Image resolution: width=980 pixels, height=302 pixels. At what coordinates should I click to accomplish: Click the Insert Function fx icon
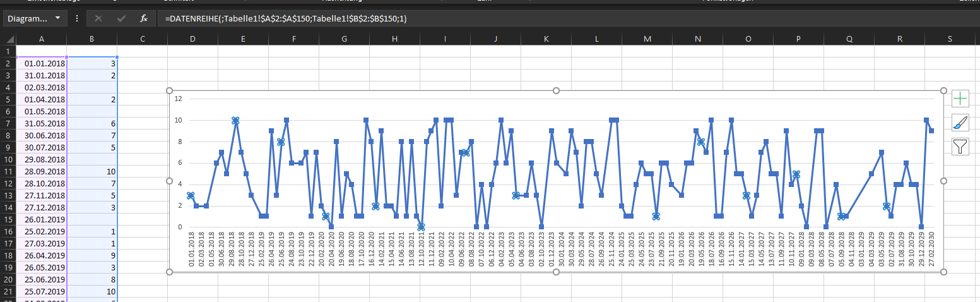click(x=144, y=18)
